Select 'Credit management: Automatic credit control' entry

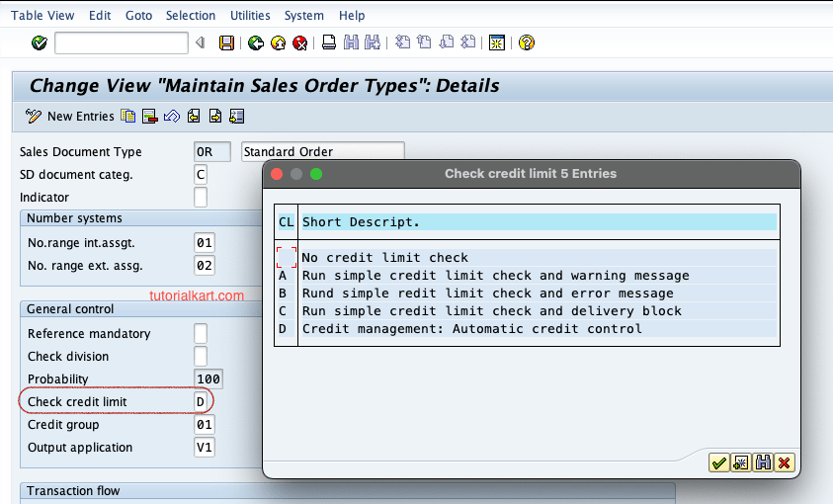(x=539, y=329)
